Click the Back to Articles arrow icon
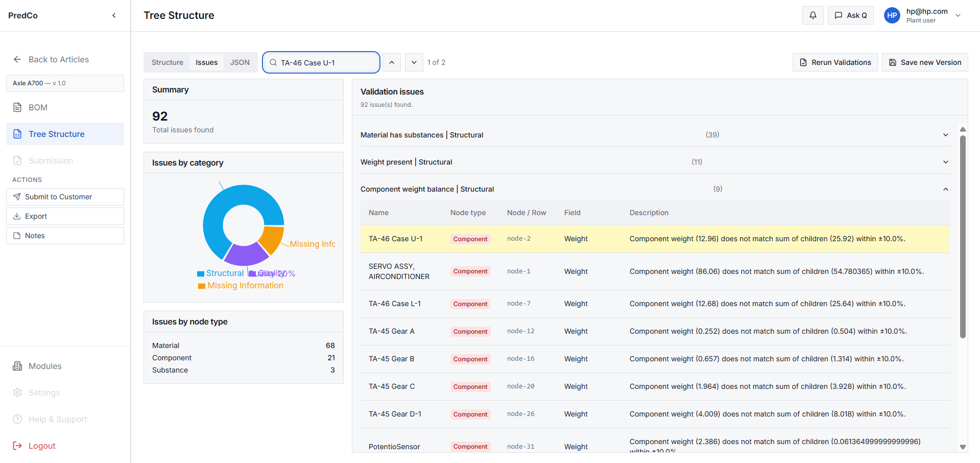Screen dimensions: 980x463 (17, 59)
